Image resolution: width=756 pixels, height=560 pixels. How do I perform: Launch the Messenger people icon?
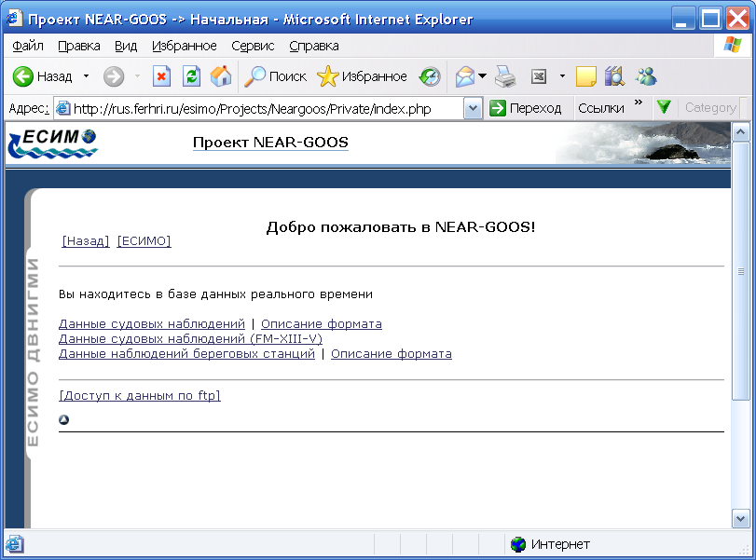click(x=646, y=76)
